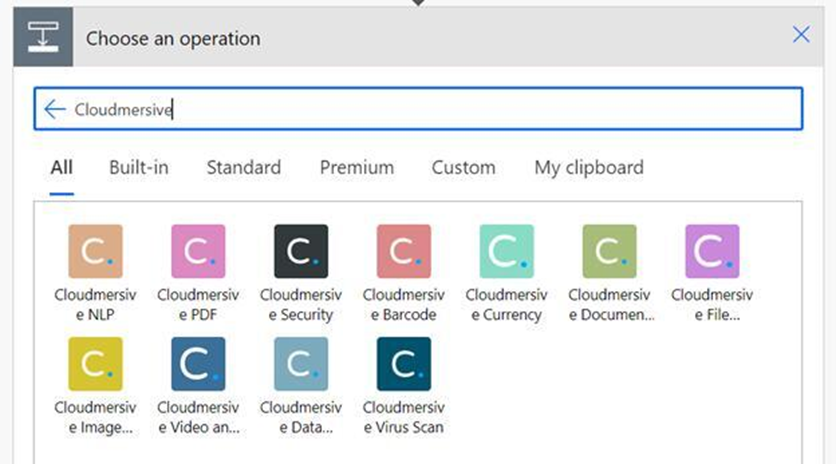836x464 pixels.
Task: Go to the Custom tab
Action: point(463,167)
